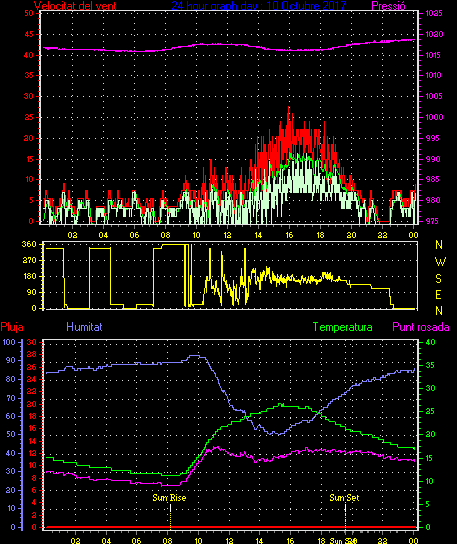
Task: Click the 270 wind direction axis value
Action: 29,260
